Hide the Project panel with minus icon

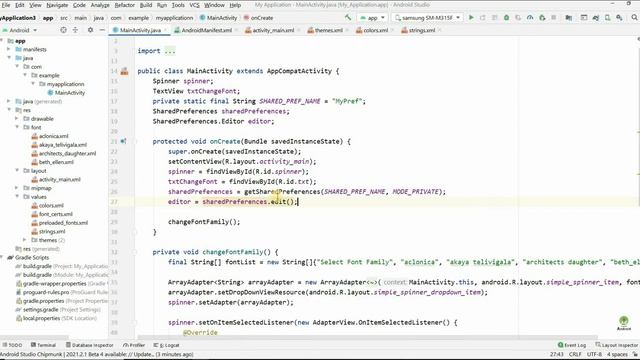coord(102,30)
